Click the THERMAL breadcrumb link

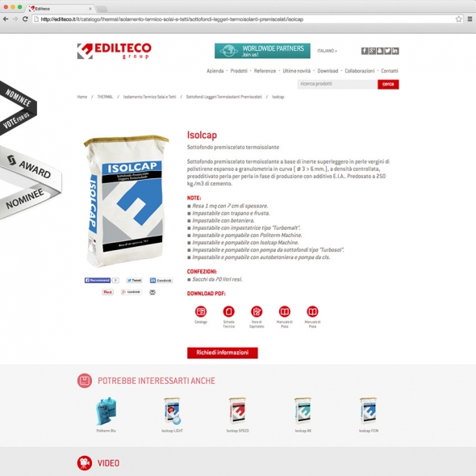(105, 97)
